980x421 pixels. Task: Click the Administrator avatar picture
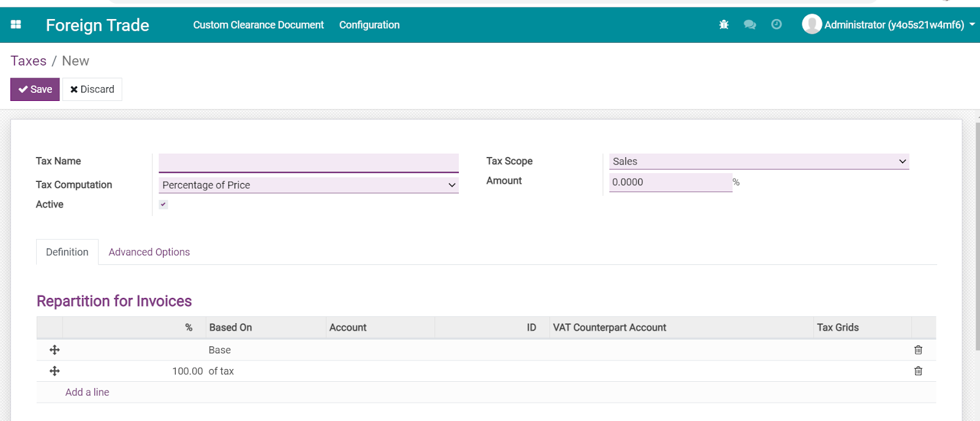pos(812,24)
